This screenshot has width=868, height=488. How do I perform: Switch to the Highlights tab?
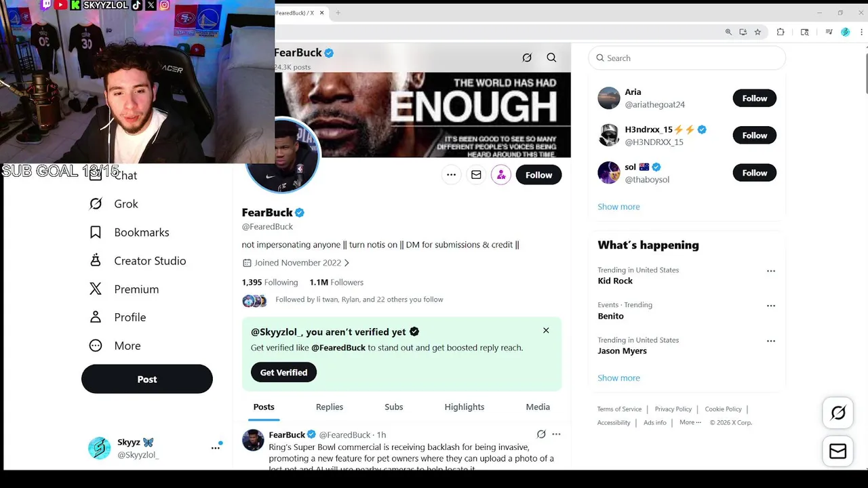click(465, 407)
